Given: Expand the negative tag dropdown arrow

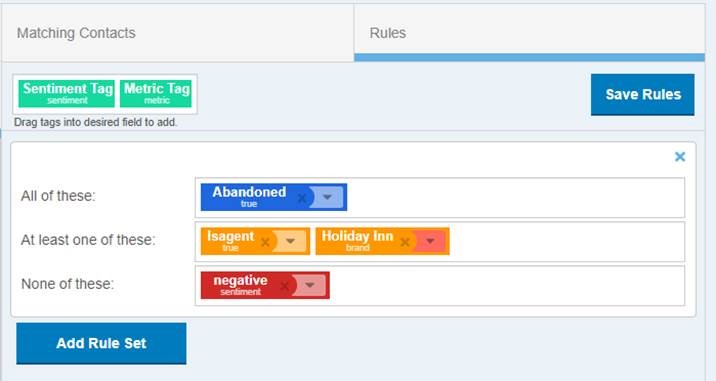Looking at the screenshot, I should click(310, 286).
